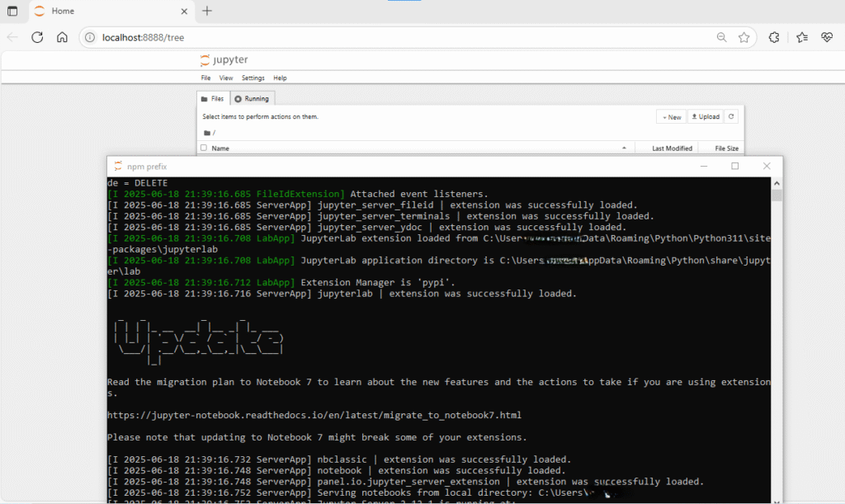Click the npm prefix window icon

[x=118, y=167]
